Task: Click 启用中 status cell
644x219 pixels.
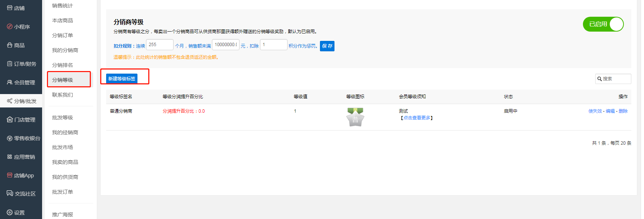Action: pyautogui.click(x=511, y=111)
